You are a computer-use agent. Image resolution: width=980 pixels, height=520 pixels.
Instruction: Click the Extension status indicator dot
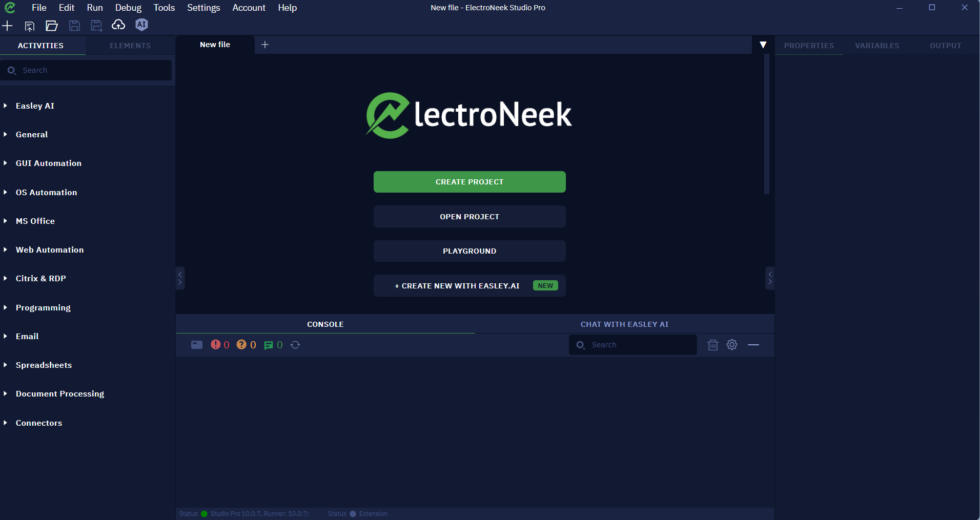click(x=353, y=514)
